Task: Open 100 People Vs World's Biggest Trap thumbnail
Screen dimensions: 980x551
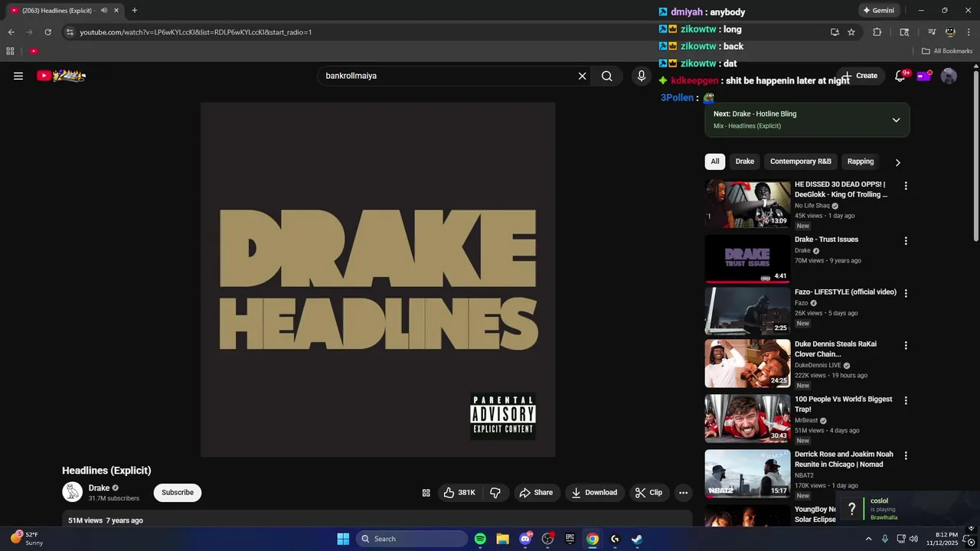Action: click(747, 419)
